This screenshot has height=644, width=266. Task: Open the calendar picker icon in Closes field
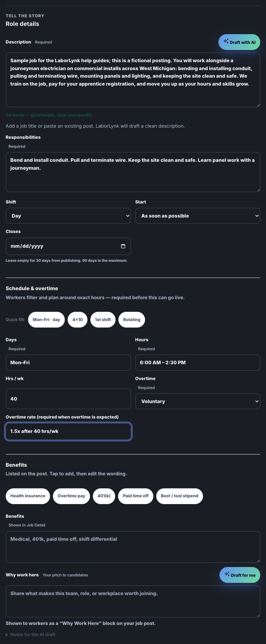pos(123,246)
